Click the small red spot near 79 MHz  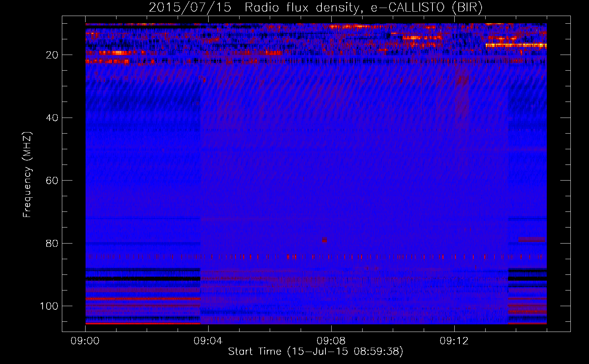[x=324, y=240]
